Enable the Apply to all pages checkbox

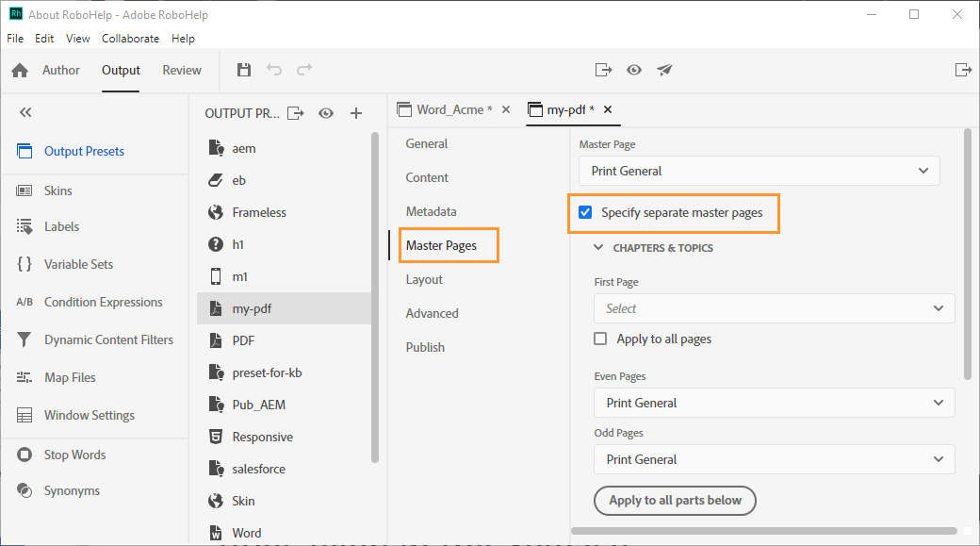(x=600, y=339)
